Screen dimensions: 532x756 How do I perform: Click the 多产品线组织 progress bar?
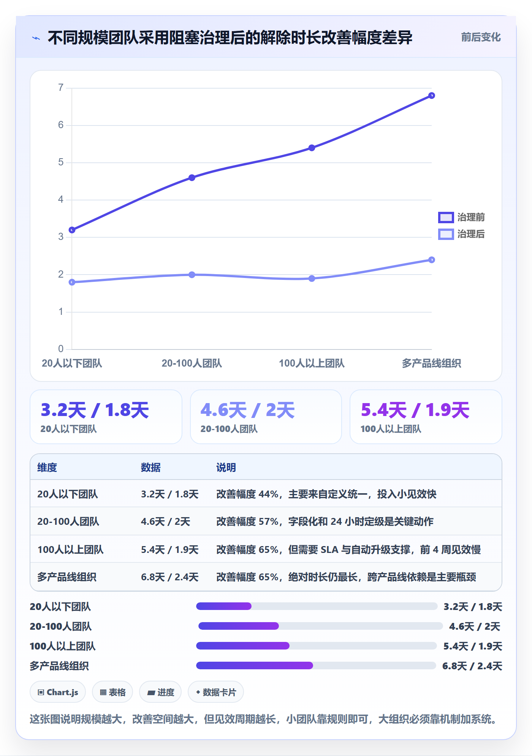[316, 665]
